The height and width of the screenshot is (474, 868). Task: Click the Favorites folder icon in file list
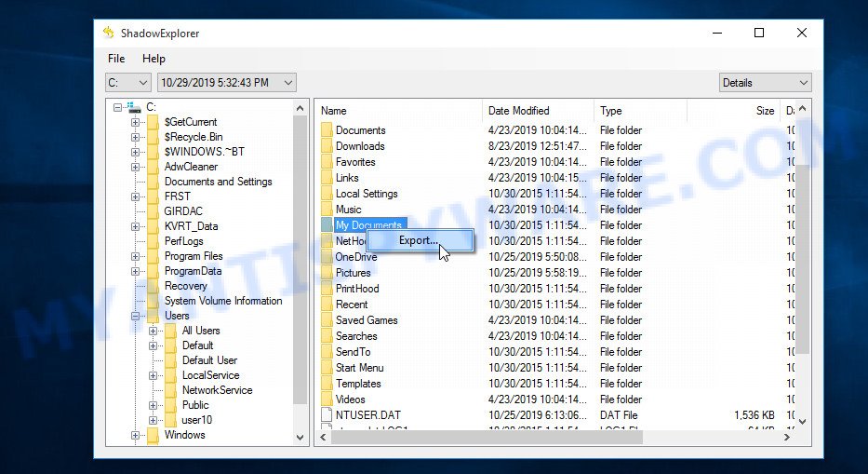point(327,162)
